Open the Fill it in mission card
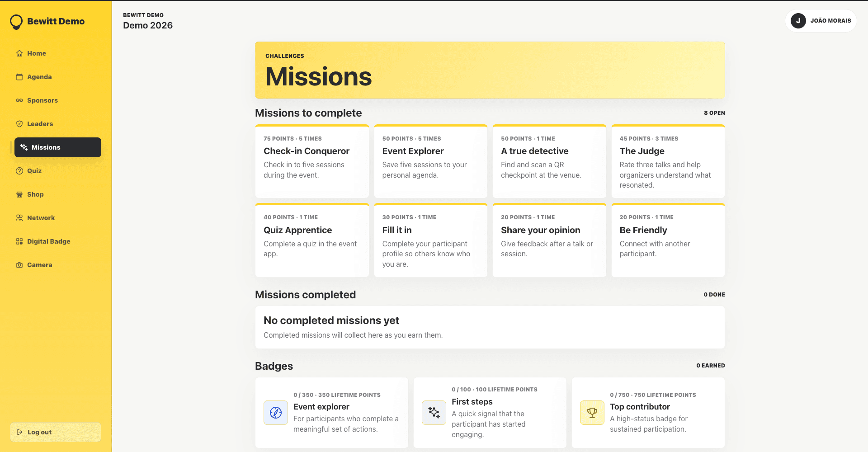 pyautogui.click(x=431, y=240)
